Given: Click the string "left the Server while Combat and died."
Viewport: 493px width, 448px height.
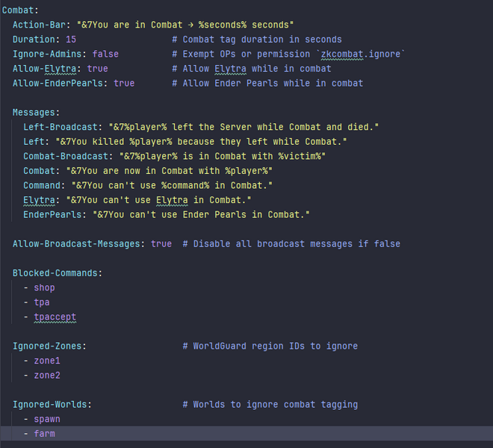Looking at the screenshot, I should point(273,127).
